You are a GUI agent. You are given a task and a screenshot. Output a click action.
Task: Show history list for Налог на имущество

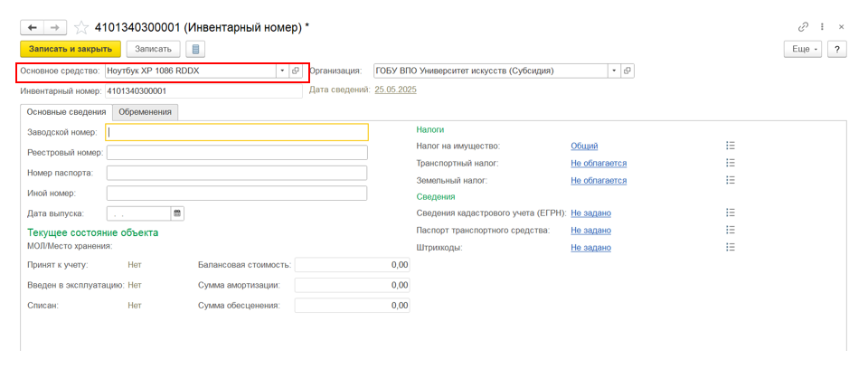click(x=731, y=146)
